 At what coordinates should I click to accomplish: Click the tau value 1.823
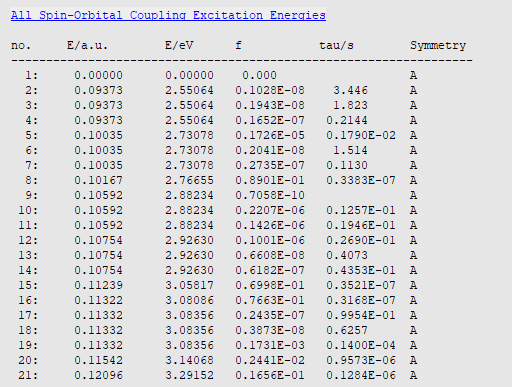350,105
